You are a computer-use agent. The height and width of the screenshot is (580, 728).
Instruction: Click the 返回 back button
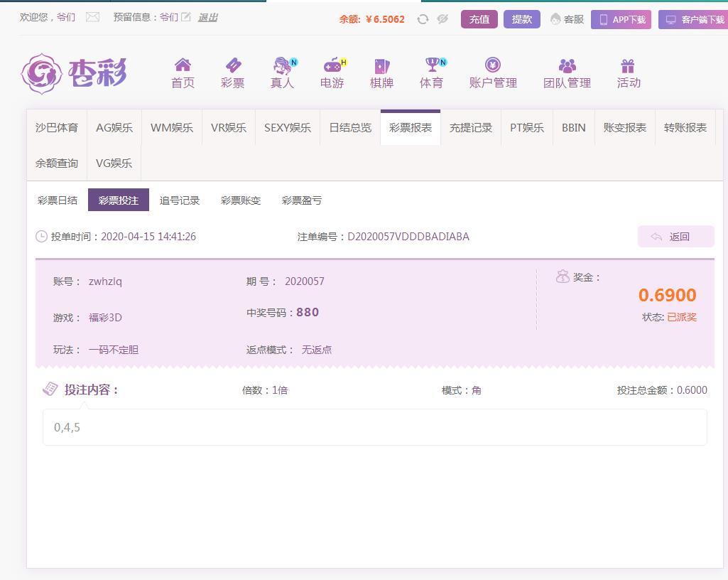coord(675,237)
